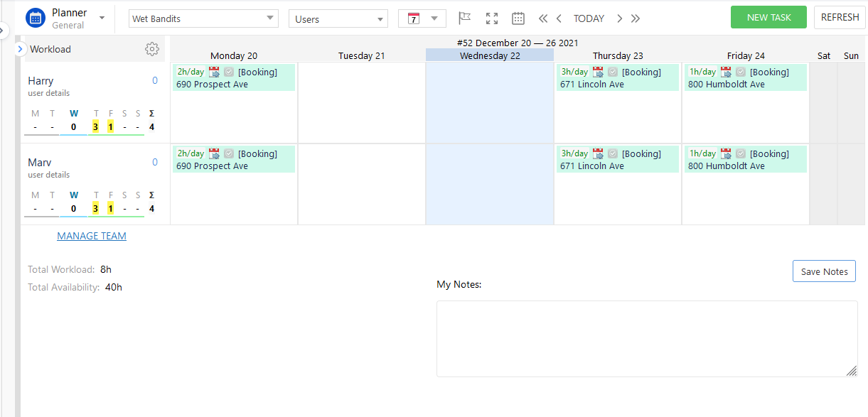Select Monday 20 column header
The height and width of the screenshot is (417, 868).
tap(234, 55)
